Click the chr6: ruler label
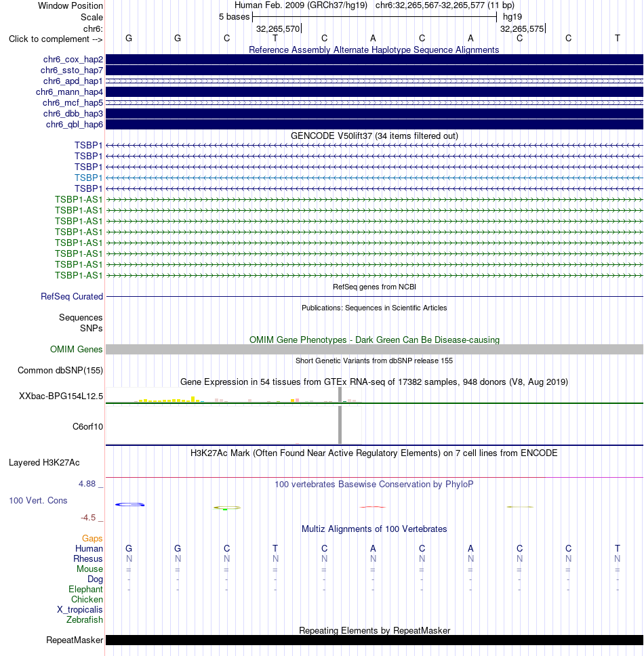Viewport: 644px width, 656px height. tap(93, 29)
